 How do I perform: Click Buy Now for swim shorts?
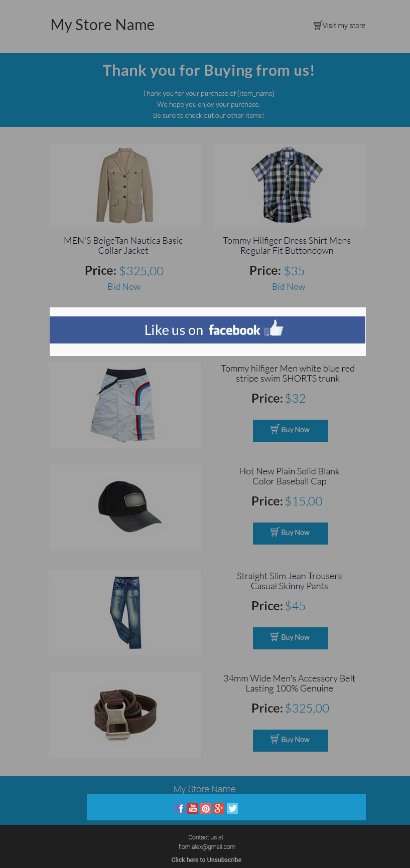pos(291,431)
